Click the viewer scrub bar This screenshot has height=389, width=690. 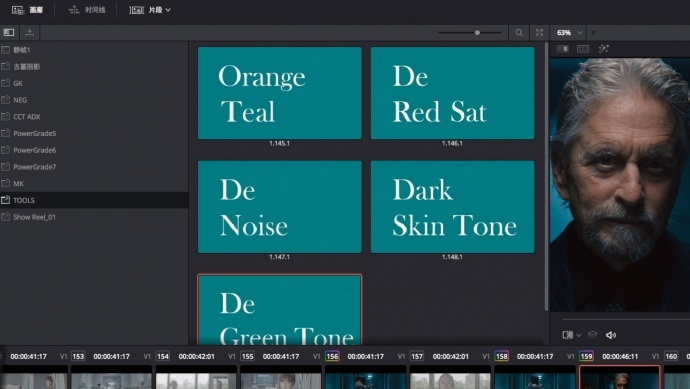626,319
